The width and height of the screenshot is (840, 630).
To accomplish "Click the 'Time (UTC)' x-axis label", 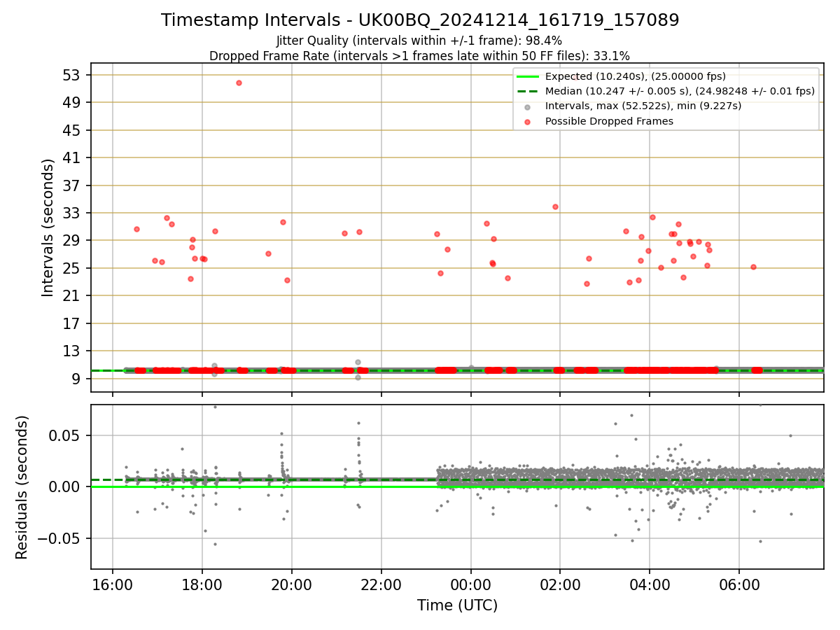I will click(457, 605).
